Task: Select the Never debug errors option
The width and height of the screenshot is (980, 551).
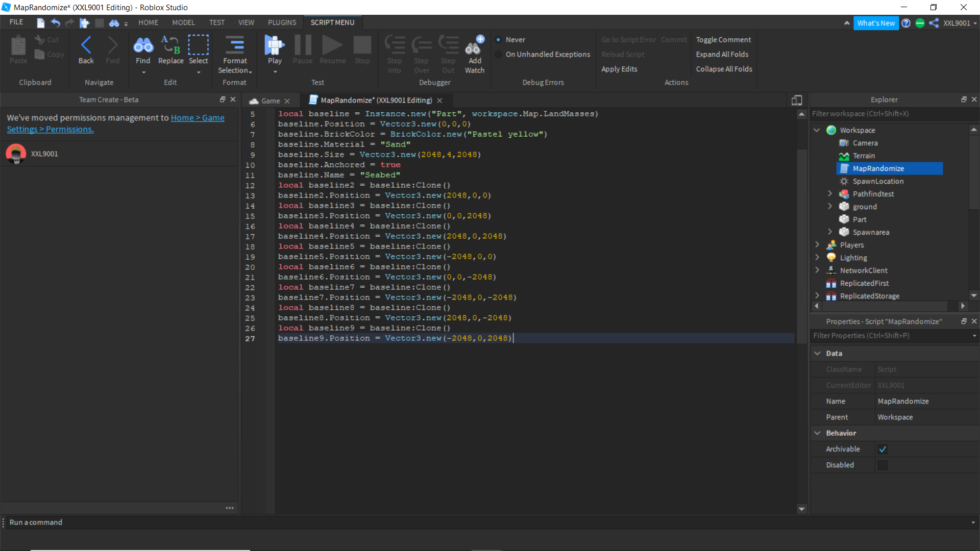Action: pos(499,40)
